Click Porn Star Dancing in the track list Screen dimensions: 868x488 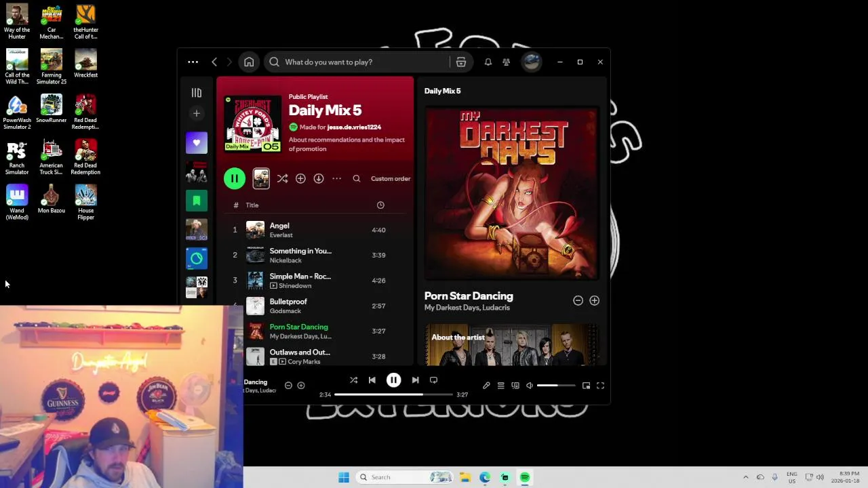(299, 327)
